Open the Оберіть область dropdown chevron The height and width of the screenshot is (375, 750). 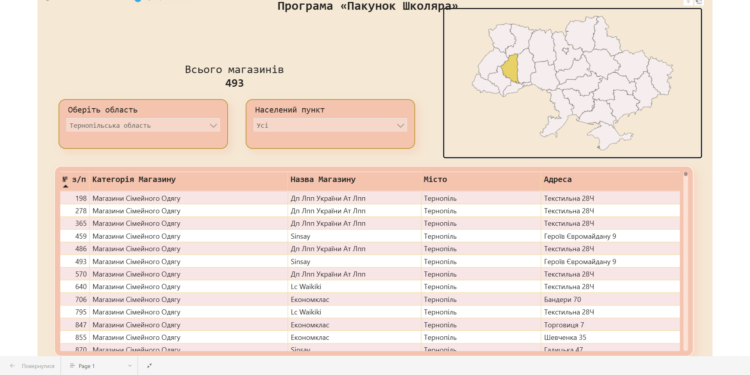[x=213, y=126]
